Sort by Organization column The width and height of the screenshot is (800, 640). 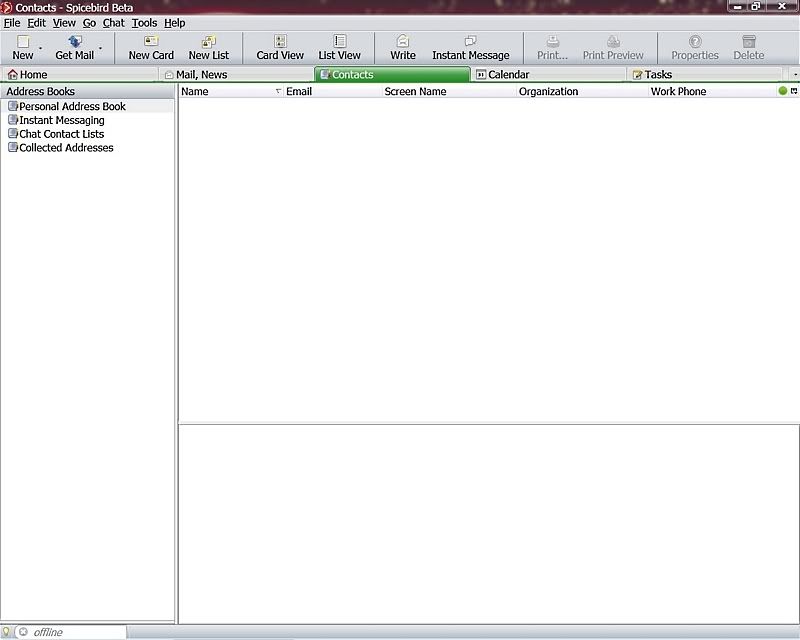(582, 91)
